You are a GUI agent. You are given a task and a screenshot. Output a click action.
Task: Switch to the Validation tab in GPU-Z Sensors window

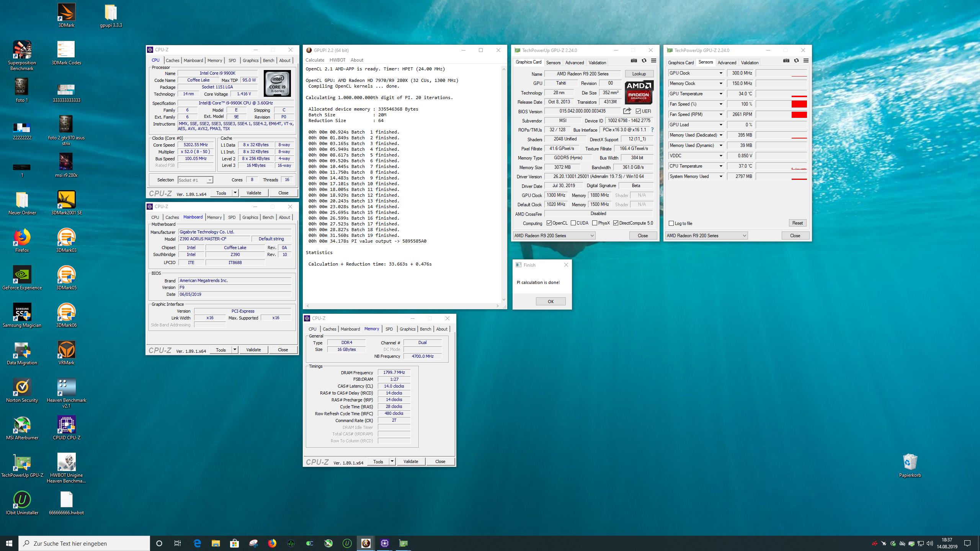click(750, 63)
